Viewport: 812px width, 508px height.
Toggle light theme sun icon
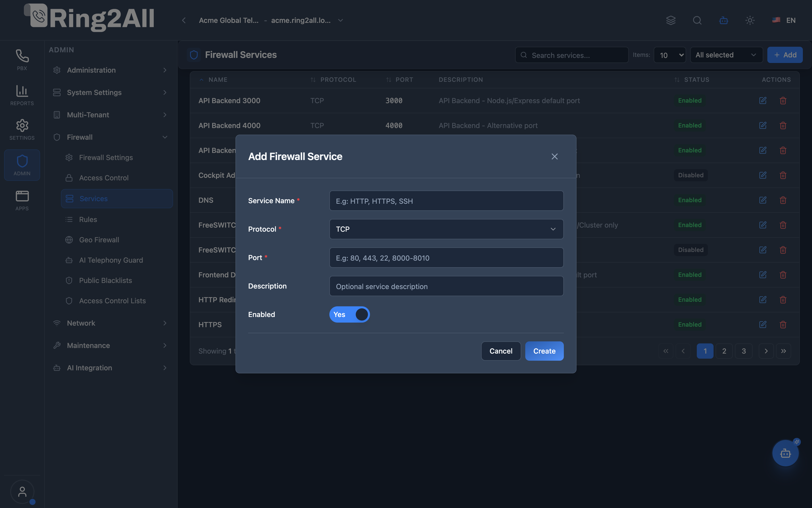[x=750, y=20]
